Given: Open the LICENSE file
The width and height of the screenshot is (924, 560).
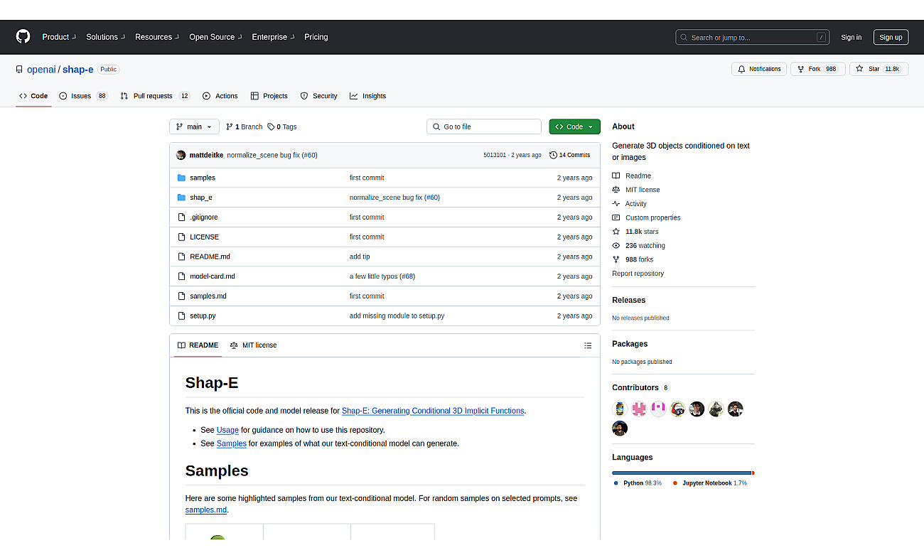Looking at the screenshot, I should 204,237.
